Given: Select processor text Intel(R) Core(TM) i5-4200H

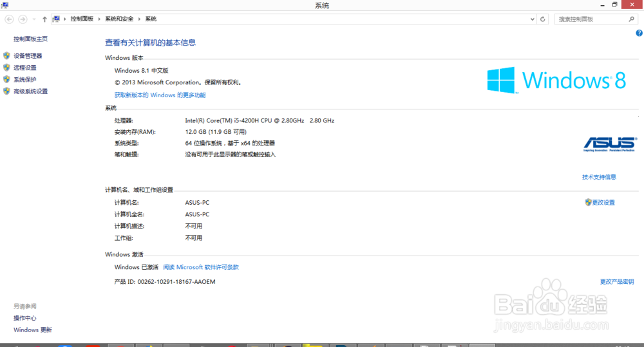Looking at the screenshot, I should [260, 121].
